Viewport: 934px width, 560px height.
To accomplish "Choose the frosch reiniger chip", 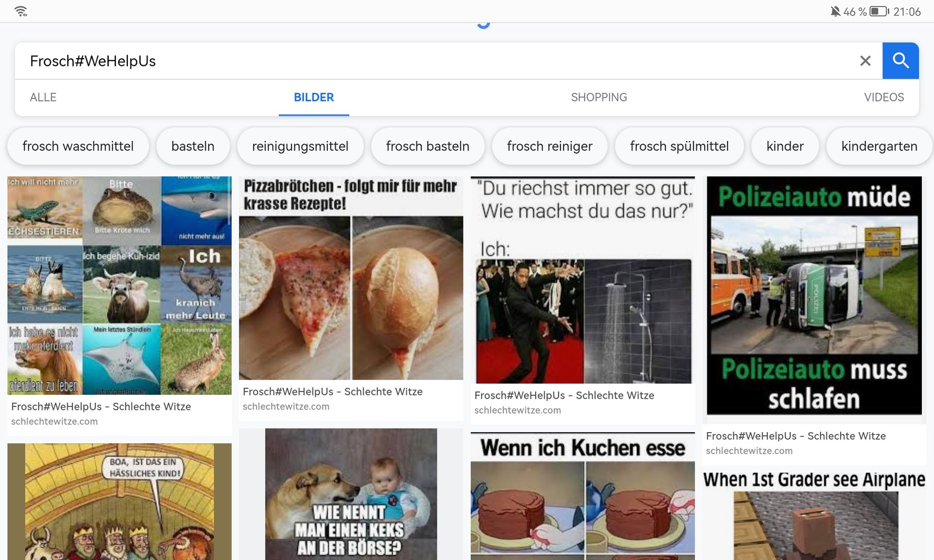I will point(549,146).
